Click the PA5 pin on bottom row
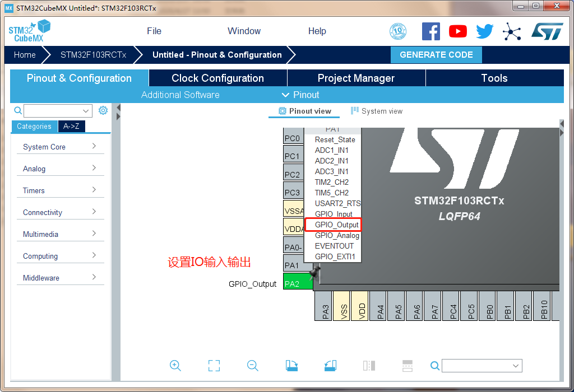The image size is (574, 392). pyautogui.click(x=396, y=306)
